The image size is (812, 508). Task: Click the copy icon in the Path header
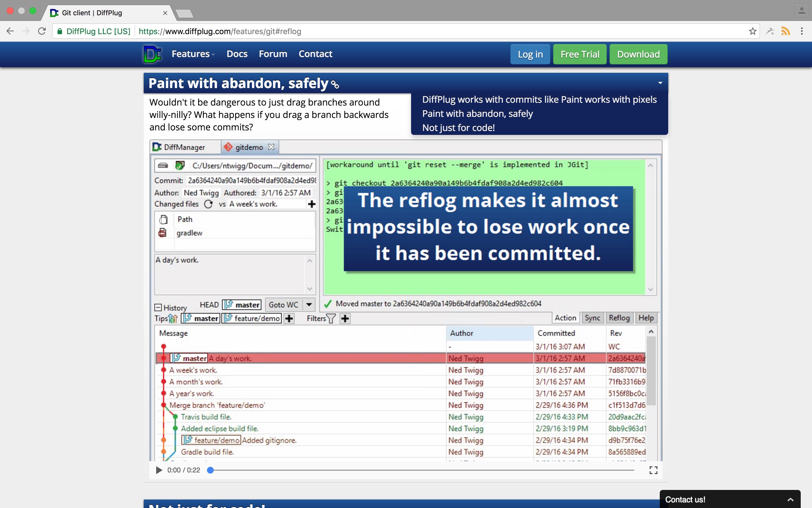(x=164, y=219)
